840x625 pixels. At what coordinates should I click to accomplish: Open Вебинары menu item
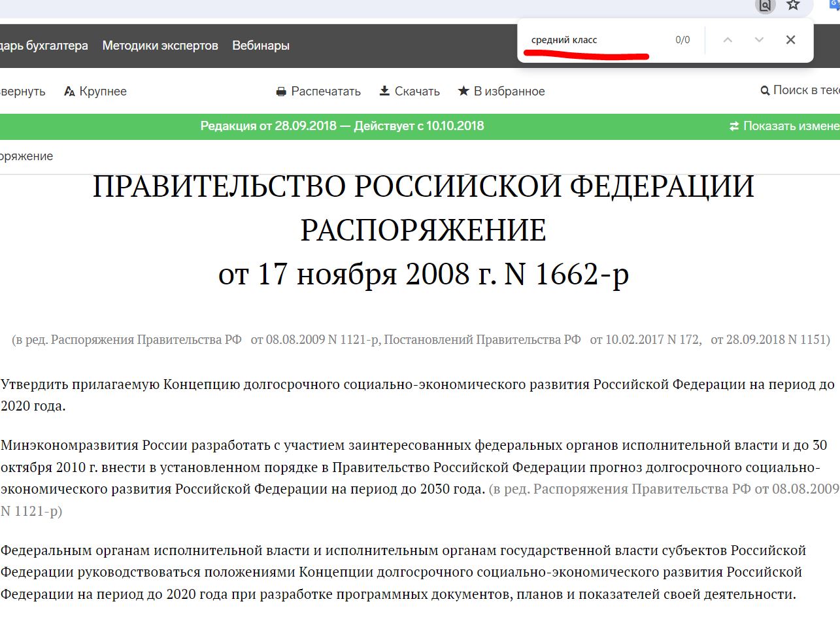(261, 46)
